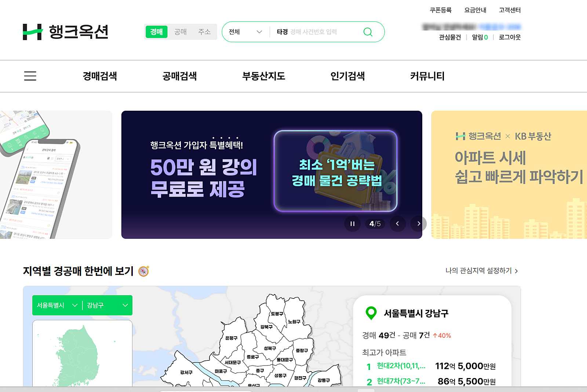The width and height of the screenshot is (587, 392).
Task: Click the compass icon beside 지역별 경공매 heading
Action: (x=143, y=271)
